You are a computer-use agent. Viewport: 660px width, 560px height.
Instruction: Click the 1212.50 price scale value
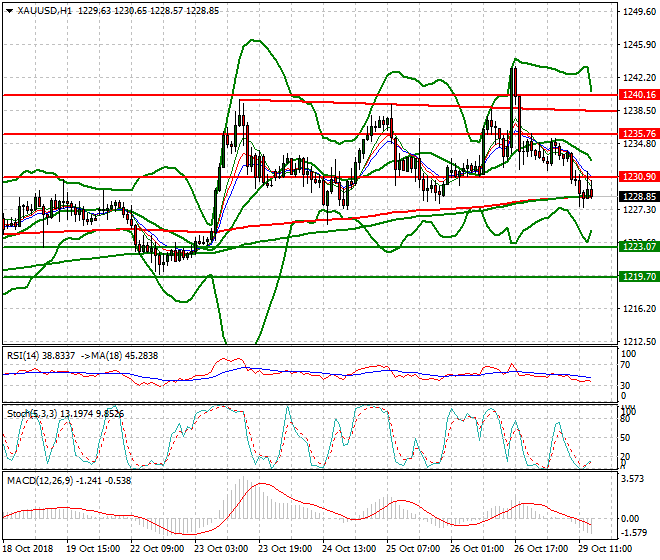pos(639,341)
